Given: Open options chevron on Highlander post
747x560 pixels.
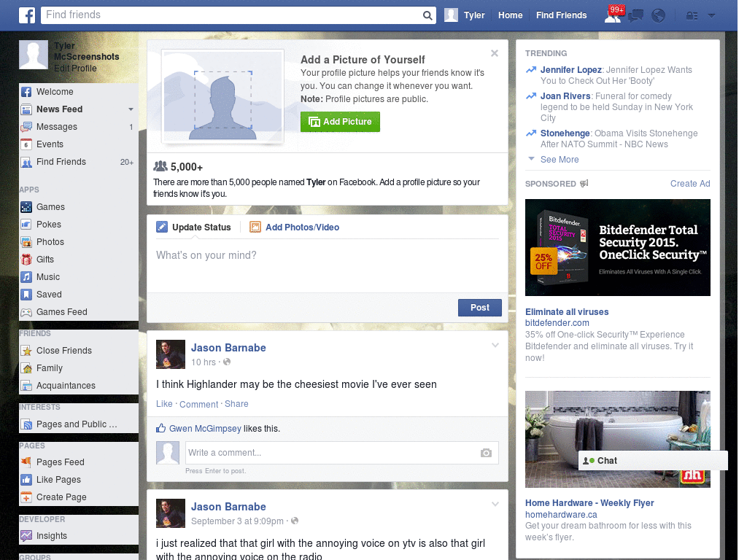Looking at the screenshot, I should click(x=495, y=345).
